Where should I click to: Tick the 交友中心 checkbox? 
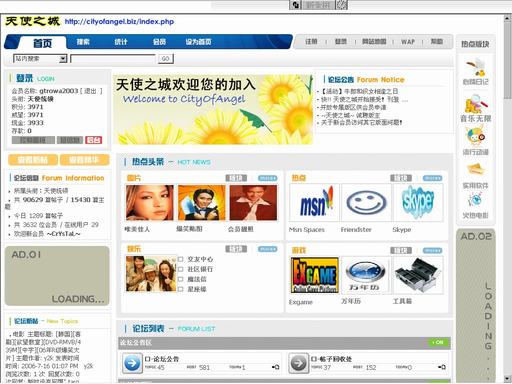coord(180,259)
